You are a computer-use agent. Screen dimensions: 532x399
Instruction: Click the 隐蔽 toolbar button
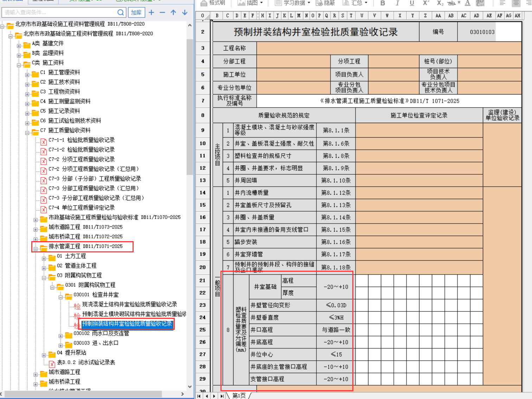(x=326, y=3)
